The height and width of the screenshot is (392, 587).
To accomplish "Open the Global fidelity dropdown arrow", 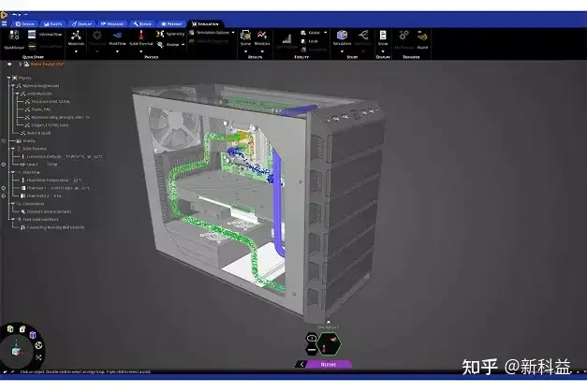I will (x=325, y=33).
